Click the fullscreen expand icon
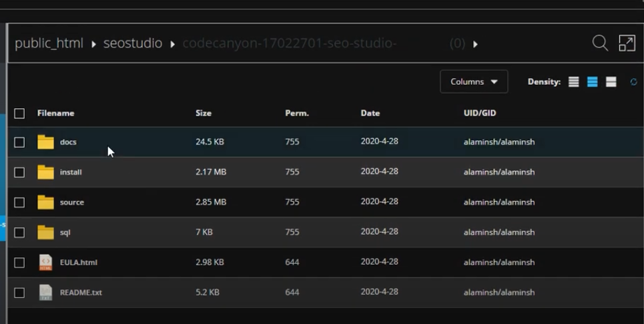644x324 pixels. [x=627, y=43]
